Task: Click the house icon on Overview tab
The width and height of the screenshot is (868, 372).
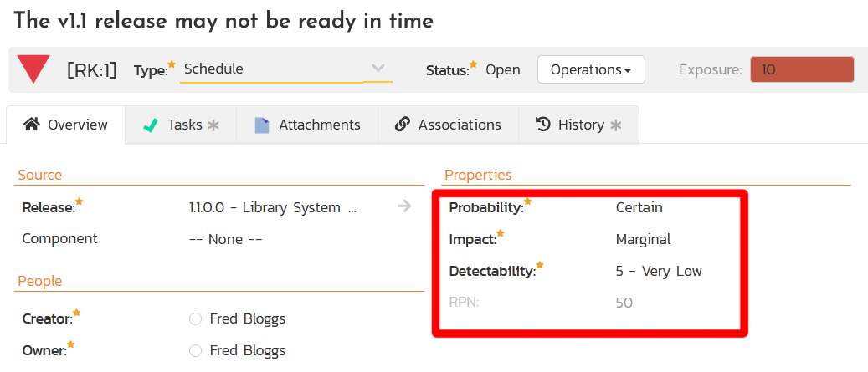Action: pos(32,125)
